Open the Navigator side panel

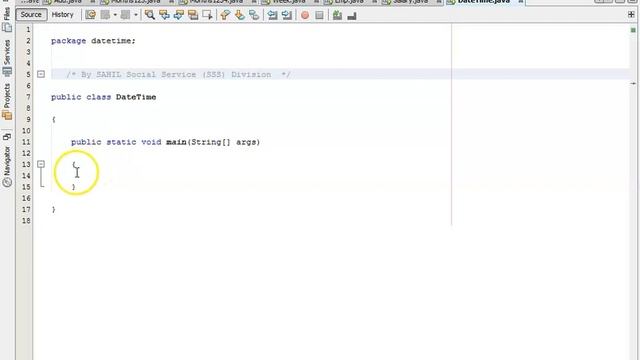[x=7, y=166]
